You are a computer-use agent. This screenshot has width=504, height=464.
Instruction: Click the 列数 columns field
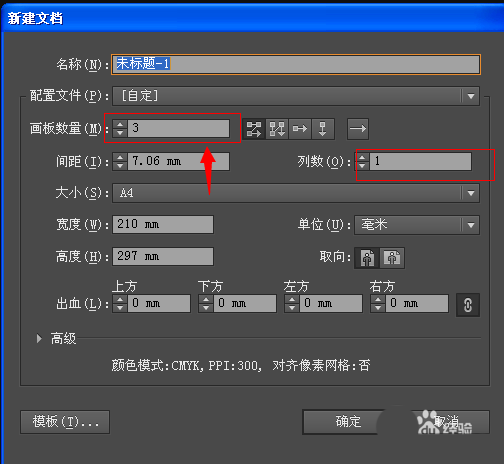point(421,162)
